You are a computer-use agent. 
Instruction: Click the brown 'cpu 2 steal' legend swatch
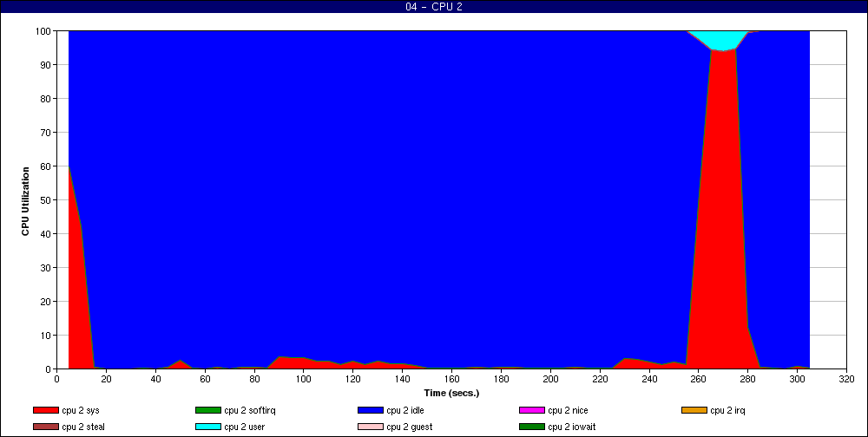pos(45,427)
